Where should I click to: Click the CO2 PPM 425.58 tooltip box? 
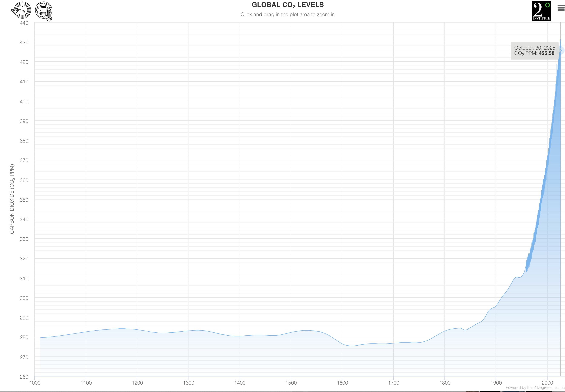tap(534, 51)
